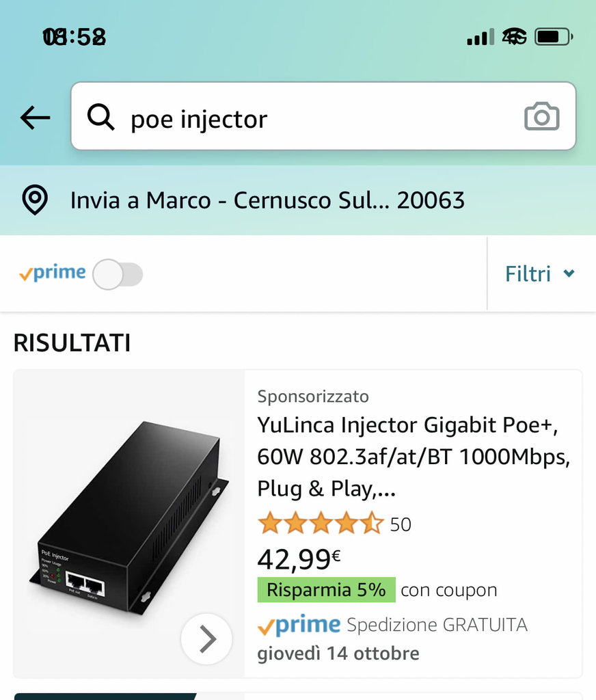Tap the star rating of YuLinca injector
The width and height of the screenshot is (596, 700).
pyautogui.click(x=320, y=524)
